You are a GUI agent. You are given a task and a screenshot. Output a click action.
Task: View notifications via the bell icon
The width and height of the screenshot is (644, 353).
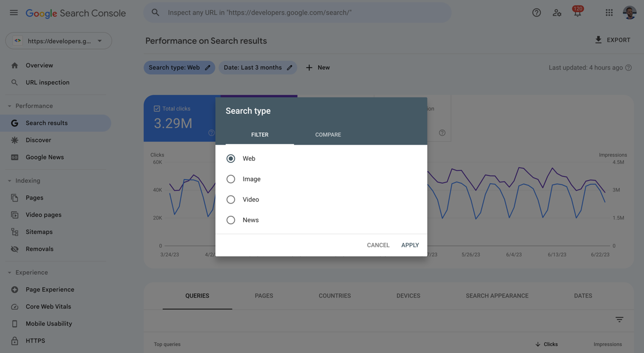tap(577, 12)
